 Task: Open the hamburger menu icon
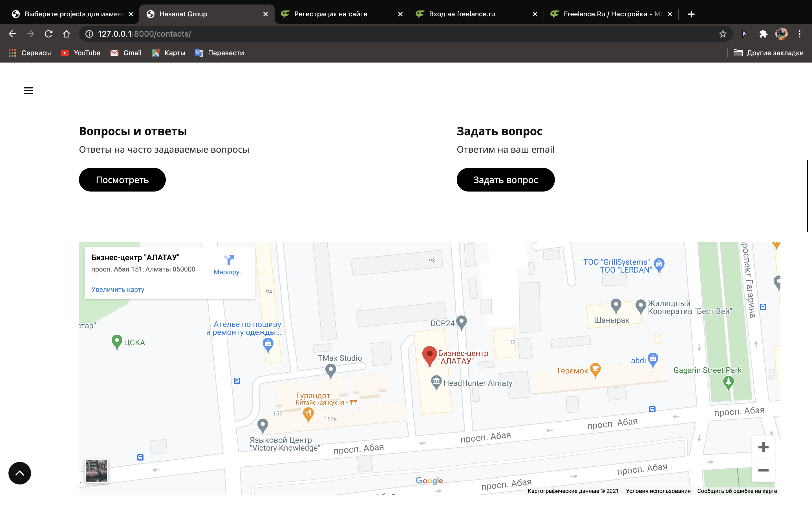(28, 90)
